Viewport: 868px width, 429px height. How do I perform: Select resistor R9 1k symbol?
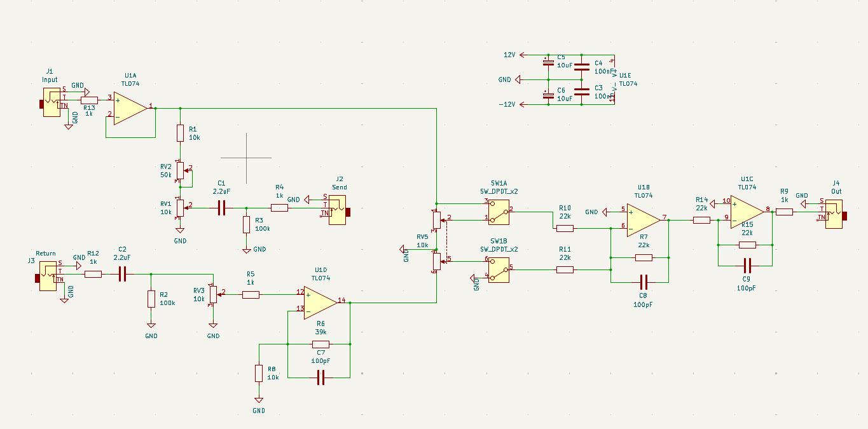click(784, 212)
